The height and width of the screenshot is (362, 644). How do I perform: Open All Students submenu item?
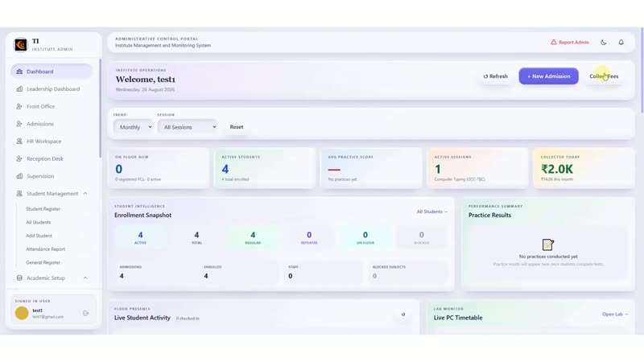click(x=38, y=223)
